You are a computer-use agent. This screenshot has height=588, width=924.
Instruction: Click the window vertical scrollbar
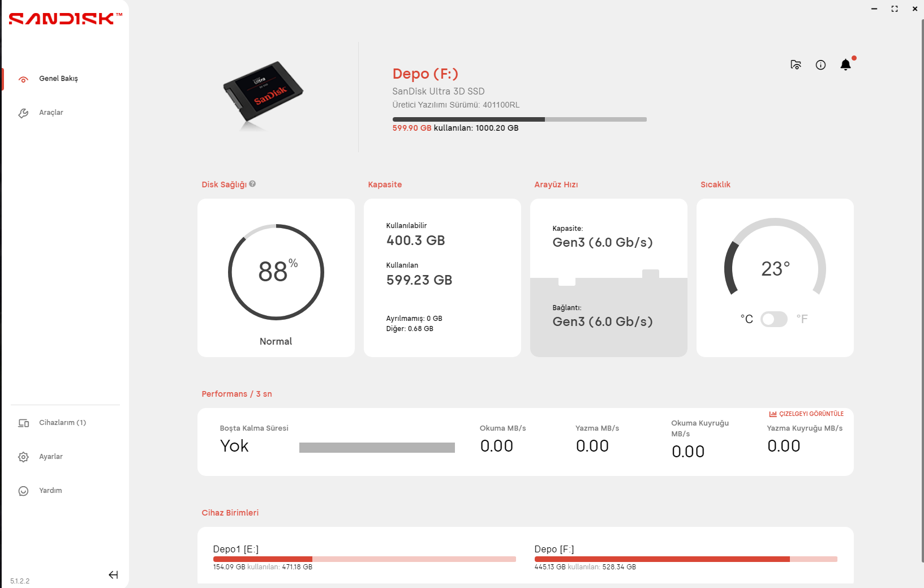pos(922,291)
